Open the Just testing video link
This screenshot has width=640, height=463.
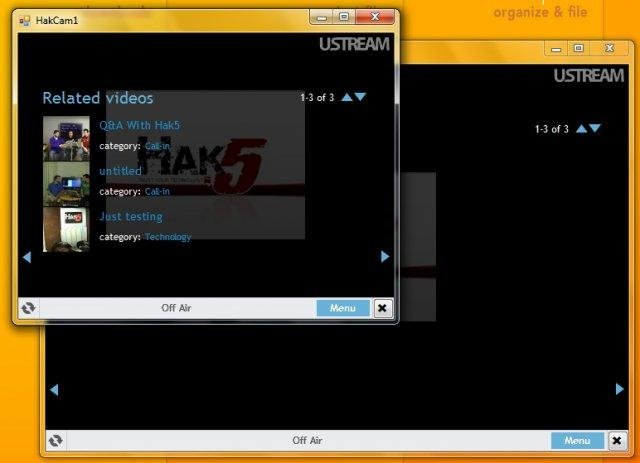point(131,216)
